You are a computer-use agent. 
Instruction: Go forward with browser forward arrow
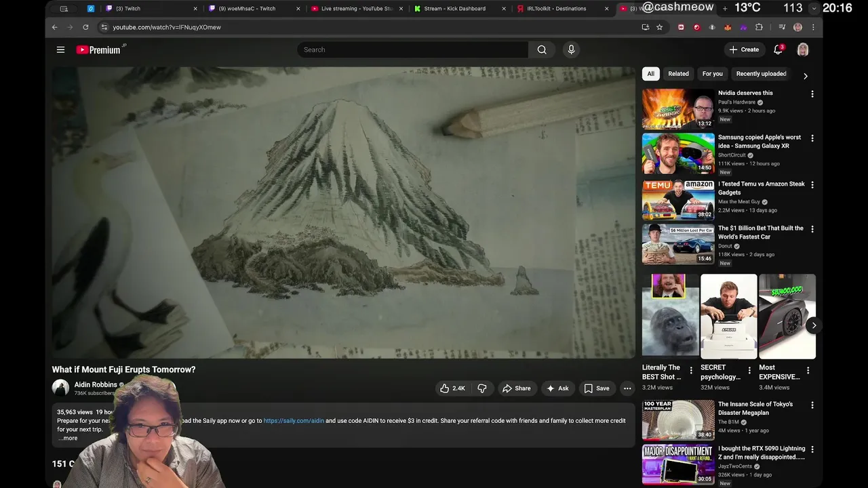click(x=70, y=27)
